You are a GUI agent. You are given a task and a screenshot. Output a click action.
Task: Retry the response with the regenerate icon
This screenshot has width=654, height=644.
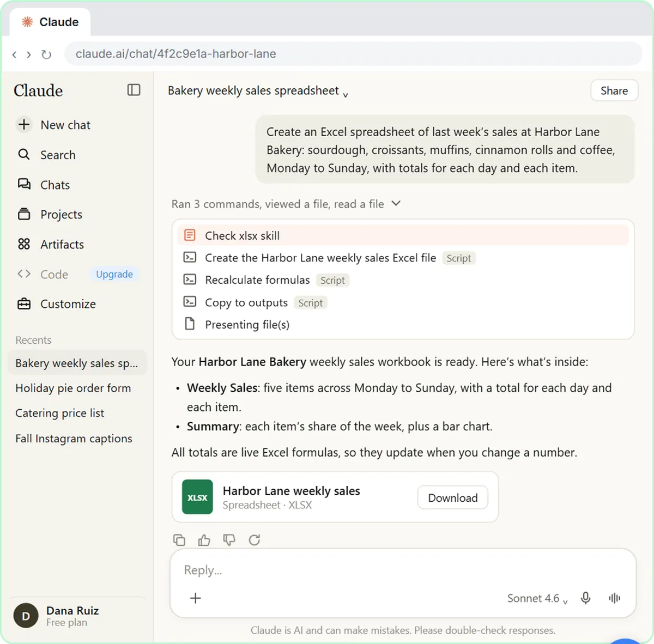click(255, 540)
